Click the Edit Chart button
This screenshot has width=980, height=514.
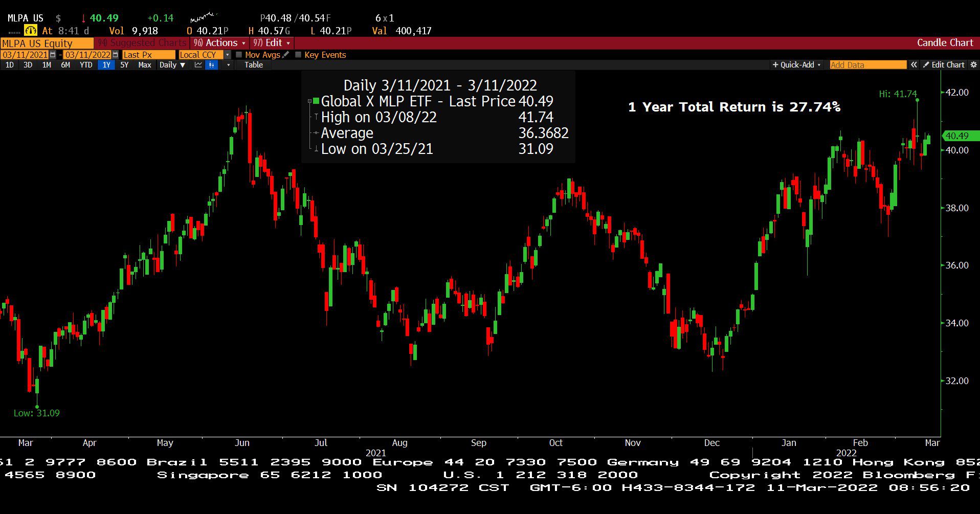944,65
